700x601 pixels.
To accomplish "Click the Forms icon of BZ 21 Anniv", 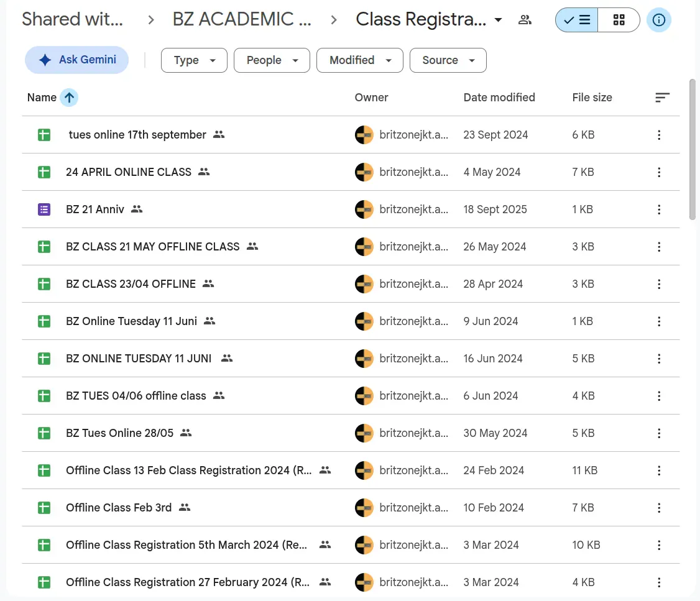I will pyautogui.click(x=44, y=209).
